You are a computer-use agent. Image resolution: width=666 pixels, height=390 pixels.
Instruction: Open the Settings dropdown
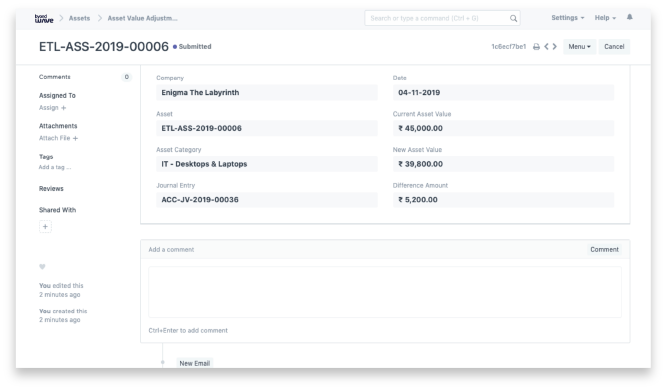coord(567,18)
